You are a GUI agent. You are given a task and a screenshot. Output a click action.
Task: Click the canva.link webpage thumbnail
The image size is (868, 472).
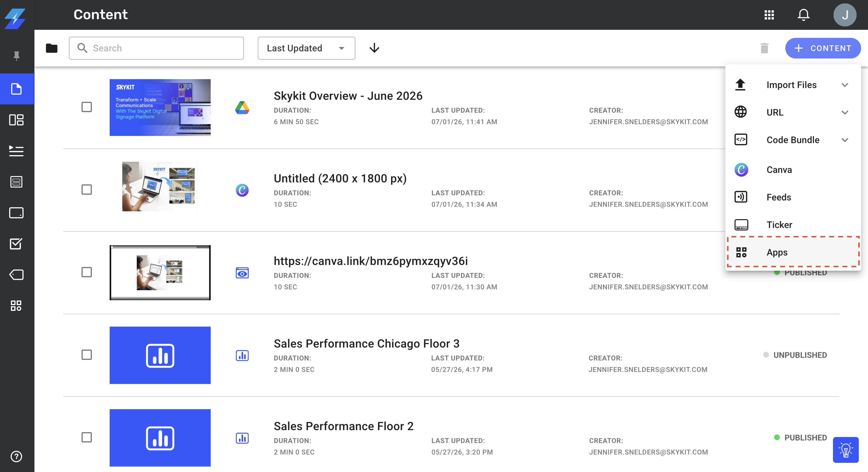point(160,273)
